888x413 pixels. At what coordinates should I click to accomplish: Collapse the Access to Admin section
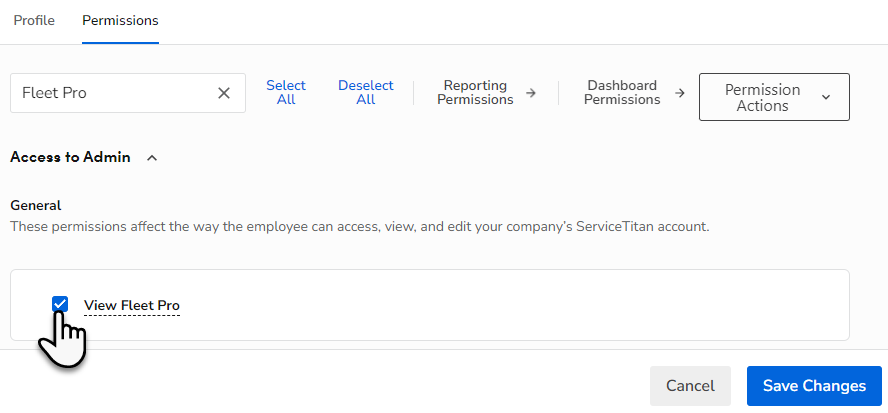(x=152, y=158)
